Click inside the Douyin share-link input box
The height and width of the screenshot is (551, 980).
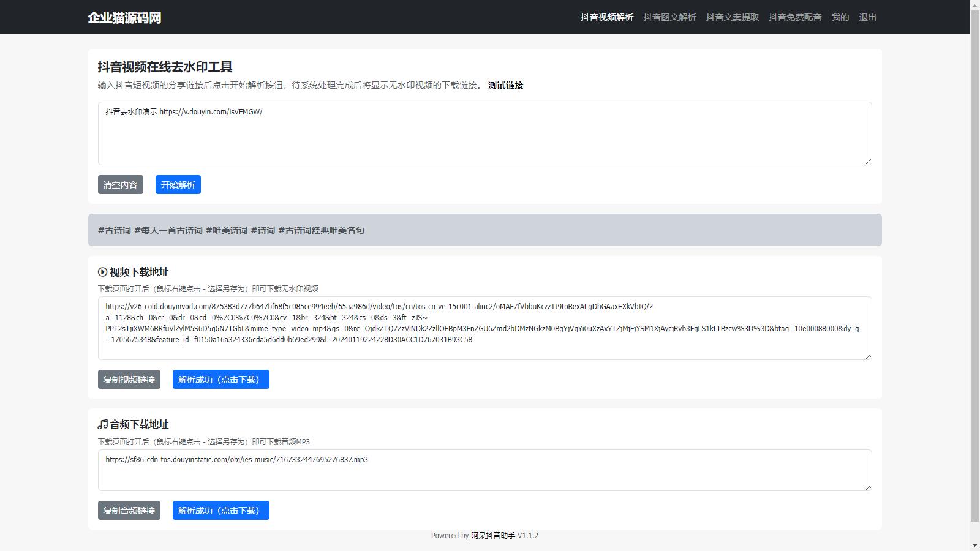click(x=484, y=133)
